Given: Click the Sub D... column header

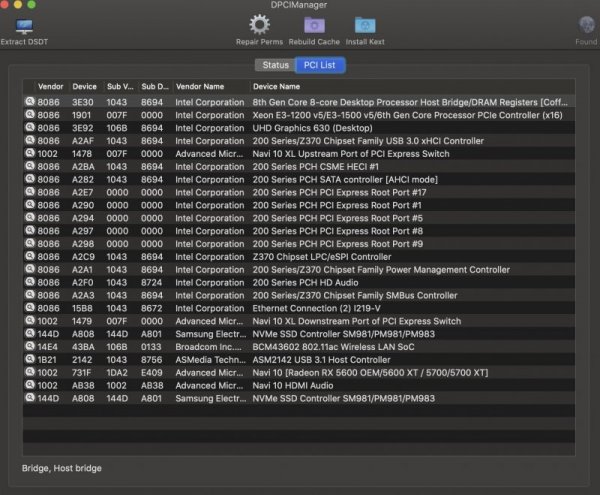Looking at the screenshot, I should point(155,87).
